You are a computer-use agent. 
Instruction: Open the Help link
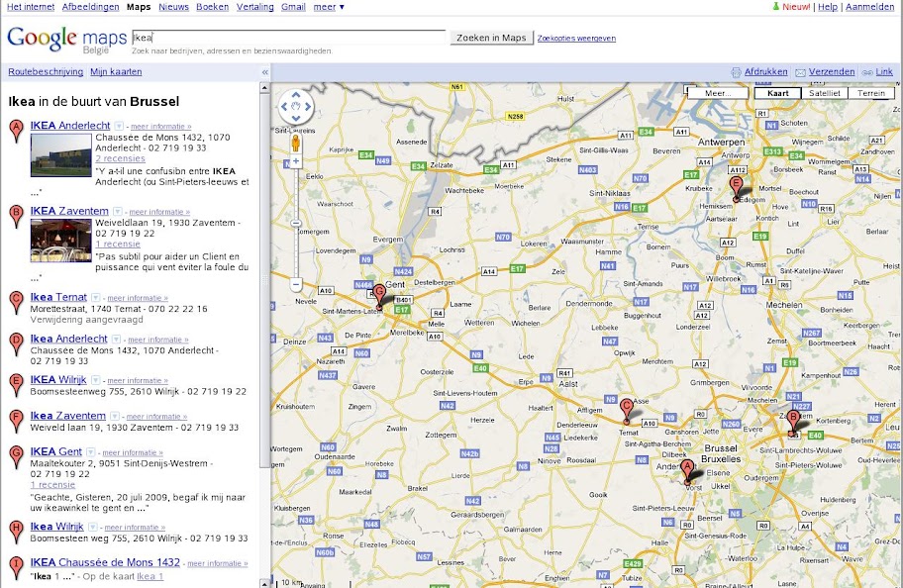click(828, 7)
